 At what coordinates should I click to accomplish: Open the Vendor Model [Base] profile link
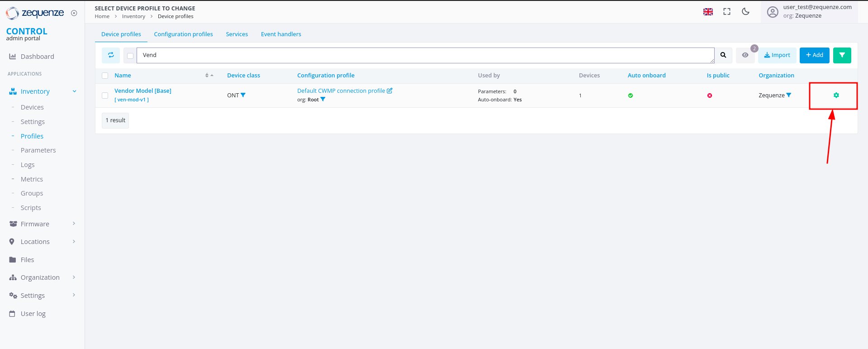coord(143,91)
